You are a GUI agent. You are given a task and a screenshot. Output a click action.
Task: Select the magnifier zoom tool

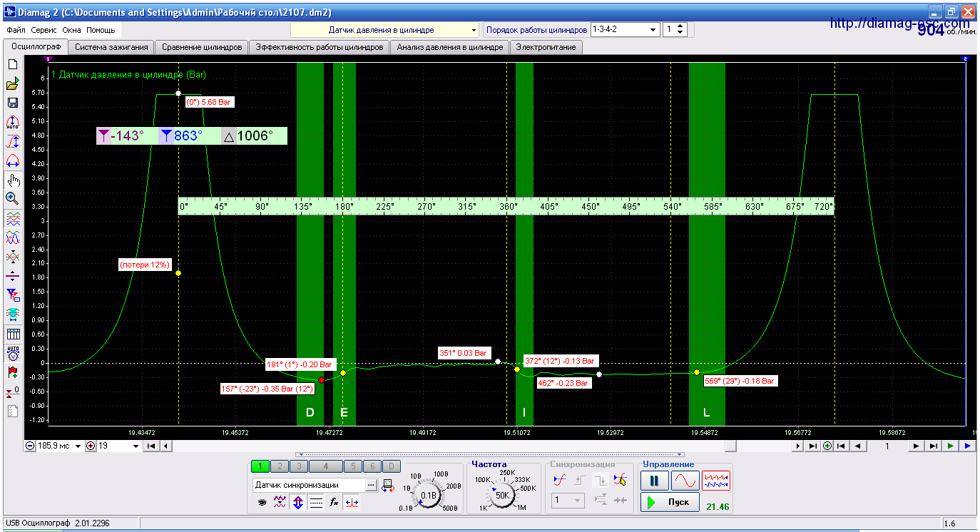(x=12, y=198)
